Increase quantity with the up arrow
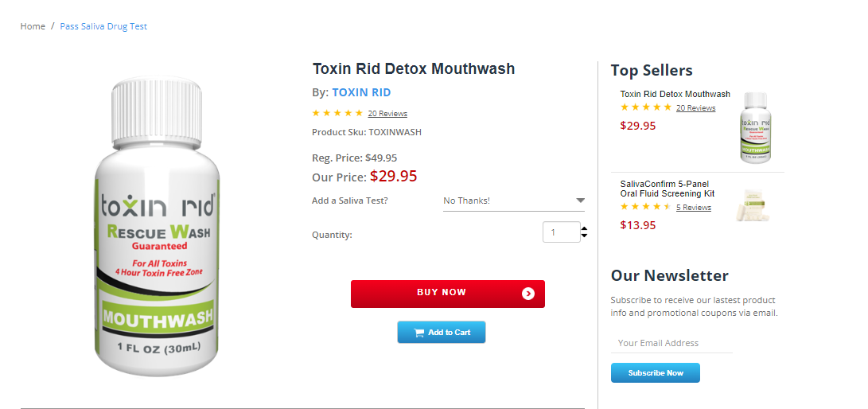 [585, 229]
